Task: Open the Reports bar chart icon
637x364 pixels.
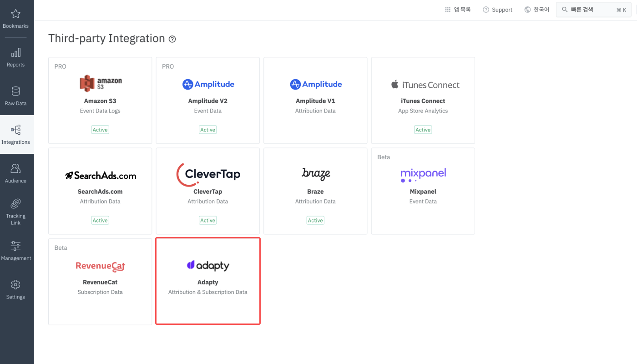Action: [15, 53]
